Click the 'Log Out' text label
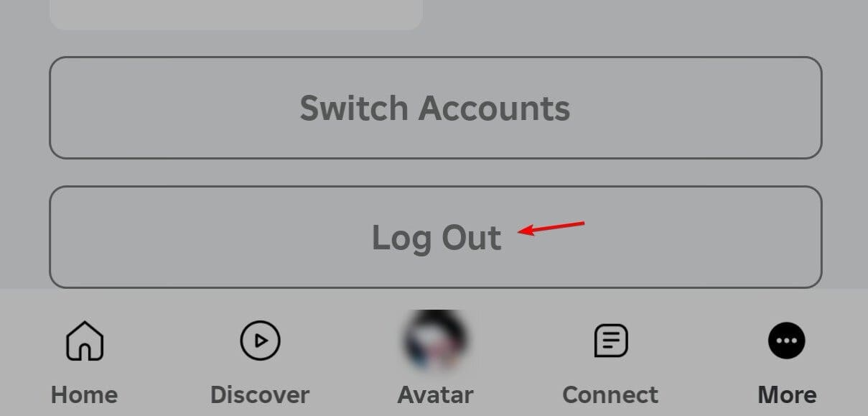 pos(437,239)
